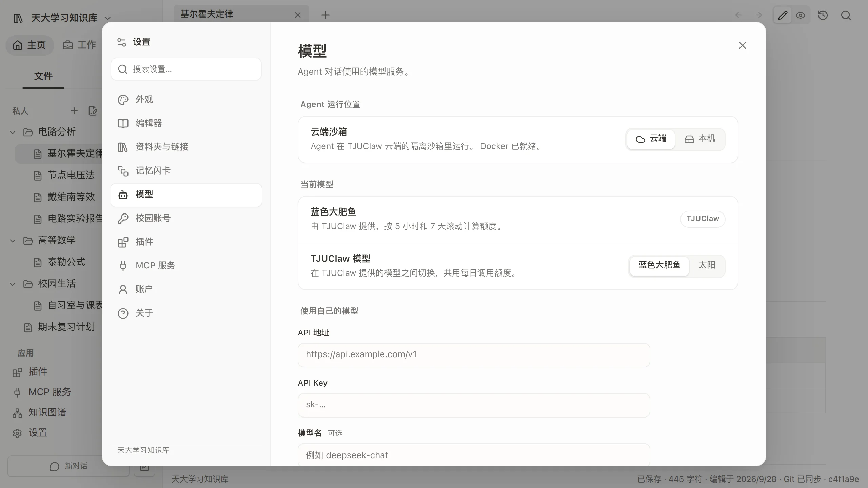Open the 编辑器 settings section
Screen dimensions: 868x488
tap(186, 123)
